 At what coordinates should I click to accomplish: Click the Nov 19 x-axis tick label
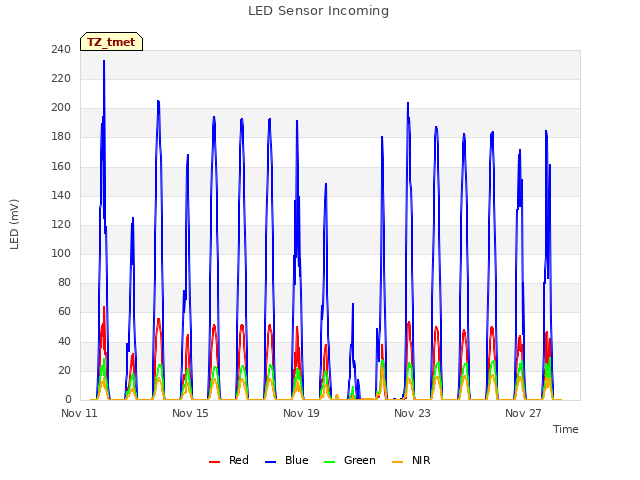click(x=301, y=413)
